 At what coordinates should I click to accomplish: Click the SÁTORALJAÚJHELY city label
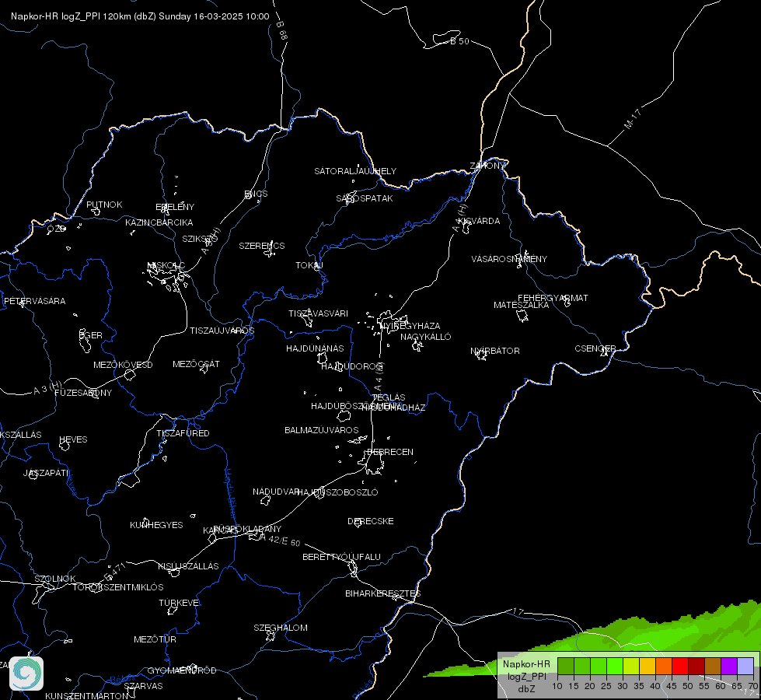coord(355,171)
